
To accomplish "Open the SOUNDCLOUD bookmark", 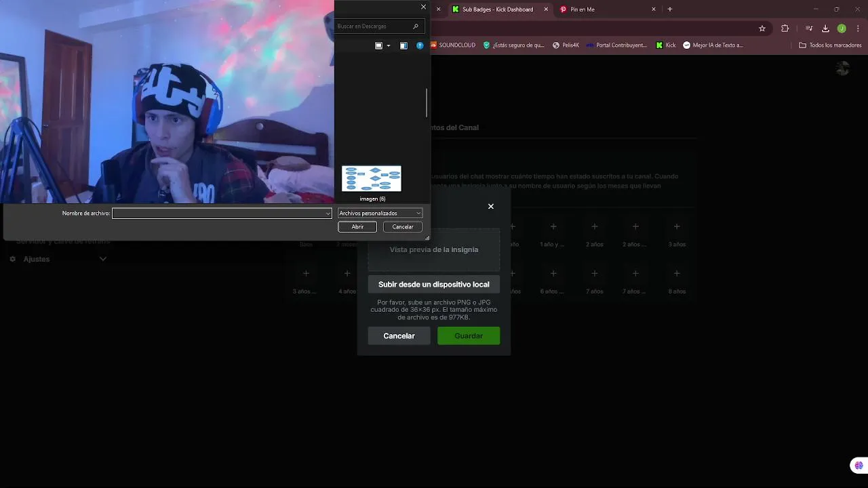I will tap(453, 45).
